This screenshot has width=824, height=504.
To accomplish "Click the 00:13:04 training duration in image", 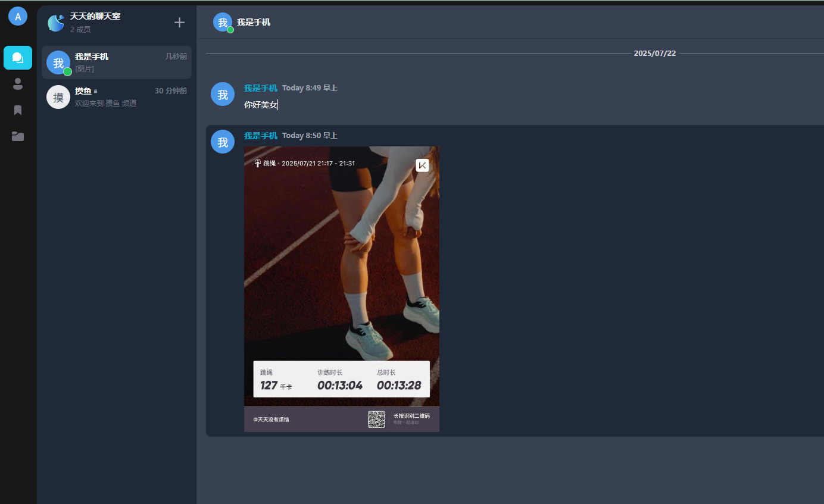I will click(340, 386).
